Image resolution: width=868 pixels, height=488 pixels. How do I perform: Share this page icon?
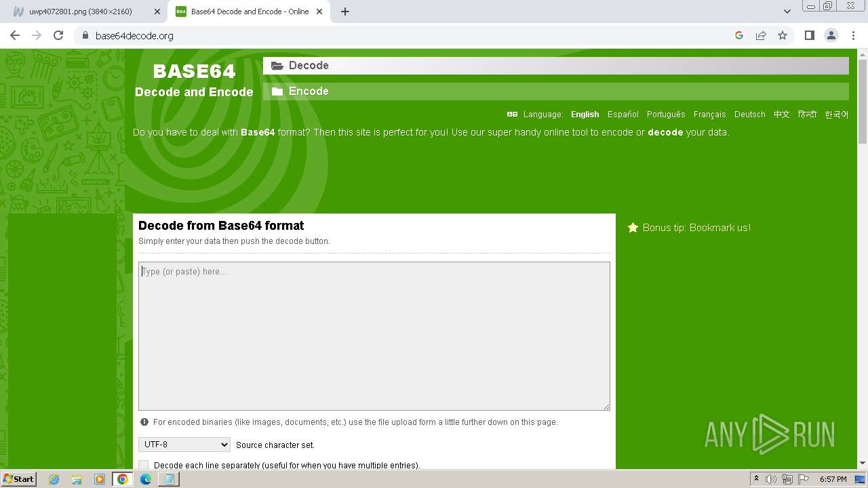click(761, 35)
